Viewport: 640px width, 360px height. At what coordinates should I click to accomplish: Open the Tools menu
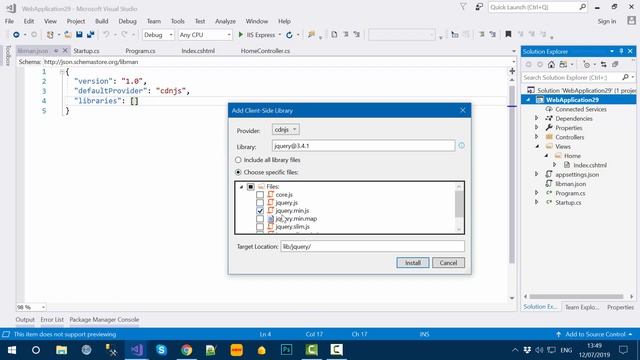[x=178, y=21]
